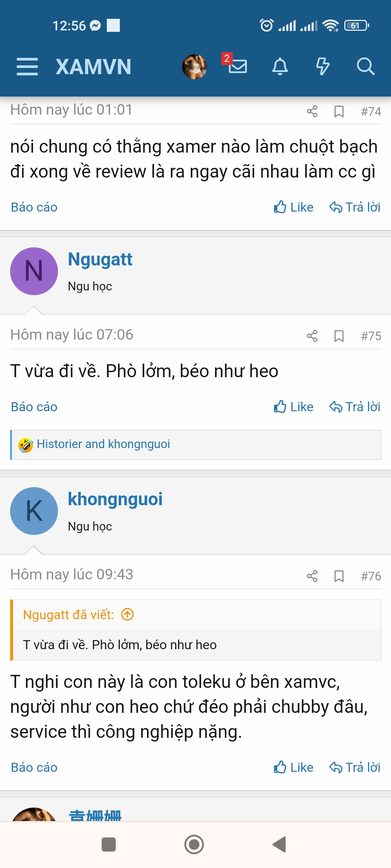
Task: Jump to quoted Ngugatt post arrow
Action: pyautogui.click(x=127, y=614)
